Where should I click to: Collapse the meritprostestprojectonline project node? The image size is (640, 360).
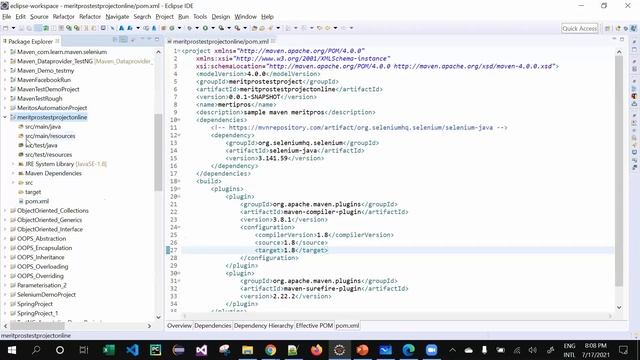[x=5, y=117]
